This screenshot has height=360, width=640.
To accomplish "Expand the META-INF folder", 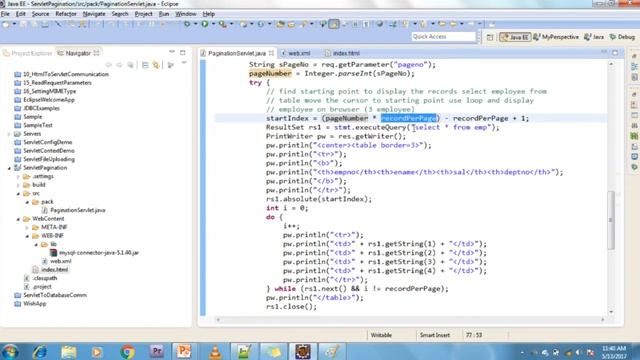I will [x=27, y=227].
